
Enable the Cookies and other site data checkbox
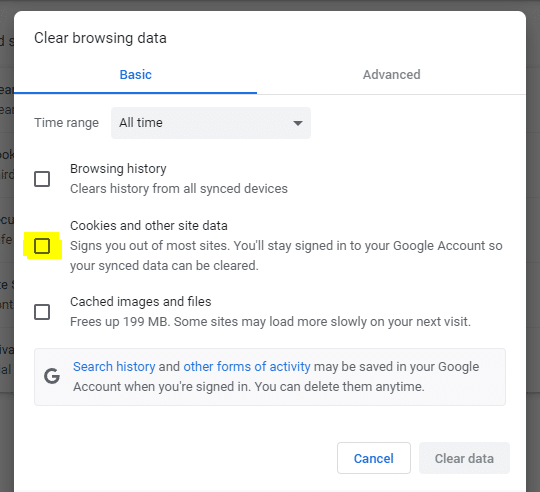[42, 246]
